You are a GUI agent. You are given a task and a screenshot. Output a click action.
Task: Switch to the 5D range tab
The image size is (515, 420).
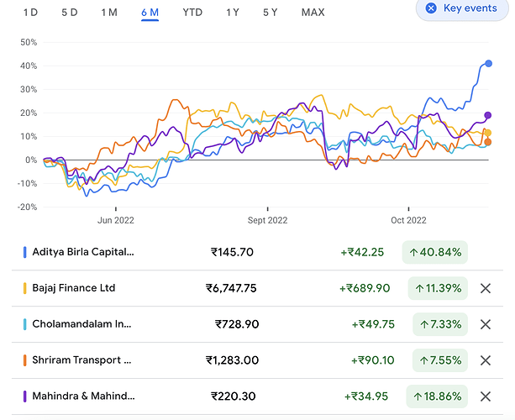pos(70,13)
